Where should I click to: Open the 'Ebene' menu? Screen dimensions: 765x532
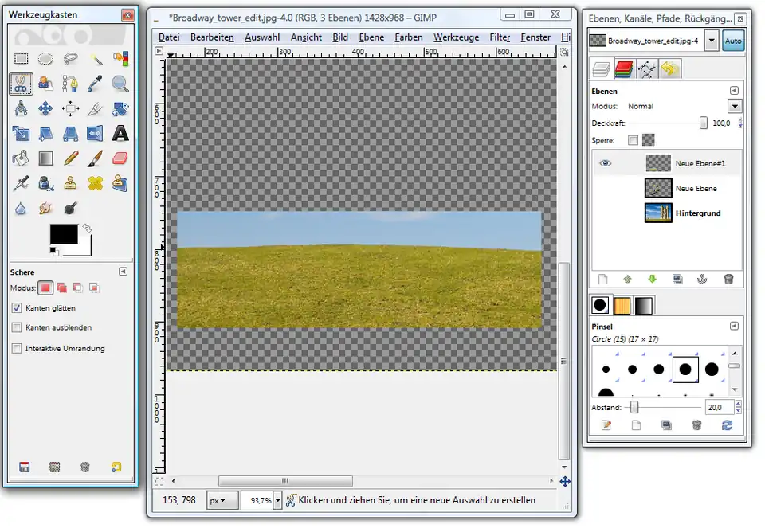(x=371, y=37)
